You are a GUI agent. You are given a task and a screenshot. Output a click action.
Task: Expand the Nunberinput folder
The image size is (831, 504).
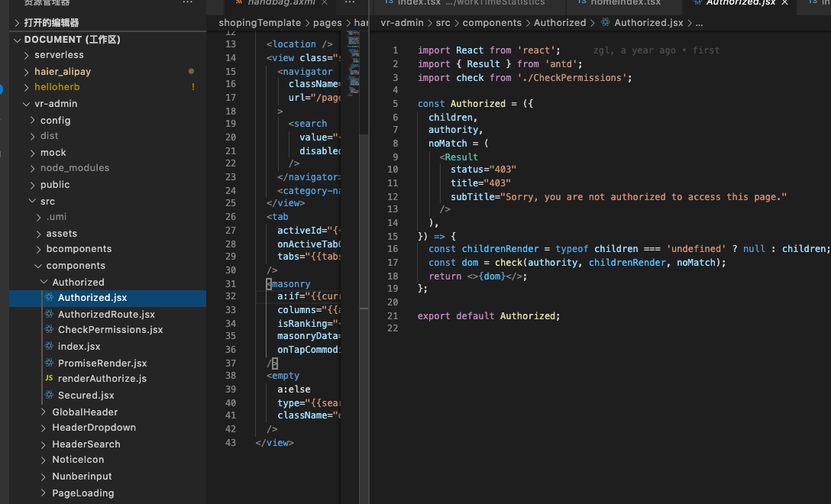coord(44,477)
